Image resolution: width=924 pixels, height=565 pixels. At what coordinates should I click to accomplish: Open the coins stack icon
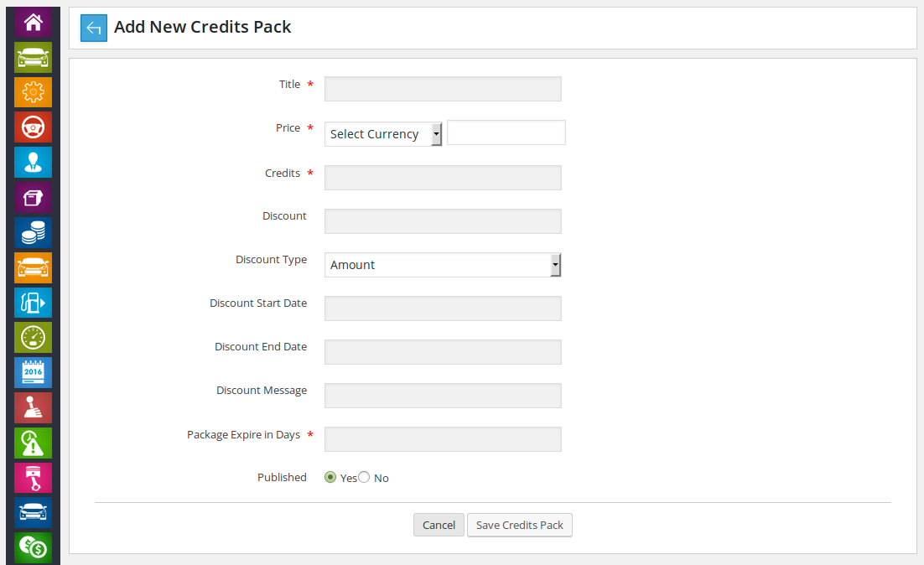pos(33,233)
